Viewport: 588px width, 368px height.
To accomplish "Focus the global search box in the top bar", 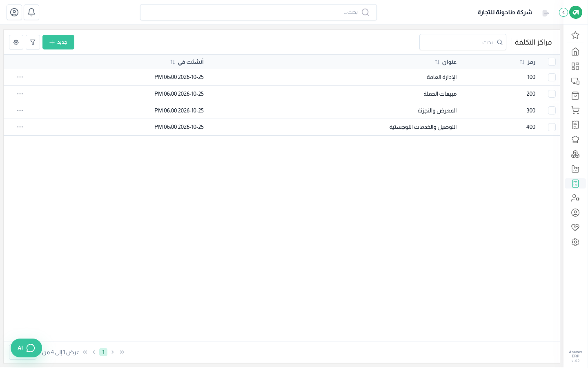I will (x=258, y=12).
